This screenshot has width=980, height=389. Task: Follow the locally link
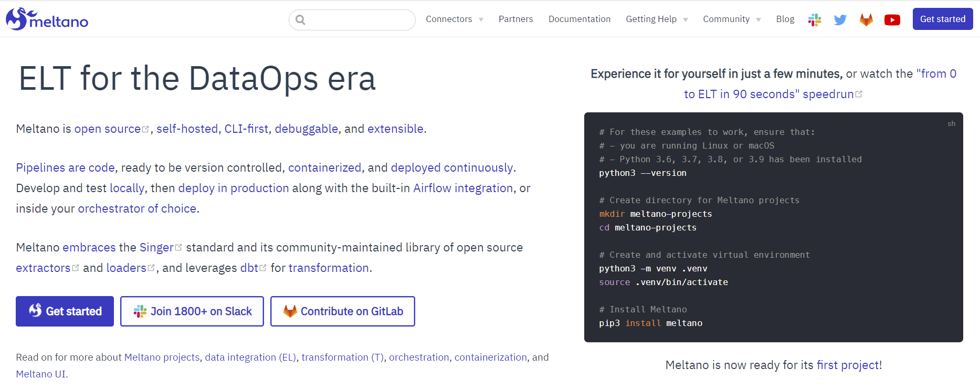(x=127, y=188)
